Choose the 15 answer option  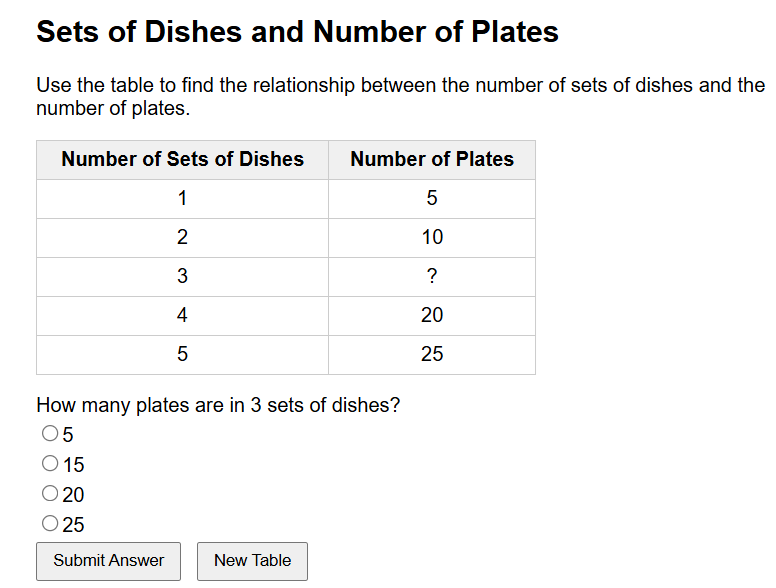click(50, 464)
